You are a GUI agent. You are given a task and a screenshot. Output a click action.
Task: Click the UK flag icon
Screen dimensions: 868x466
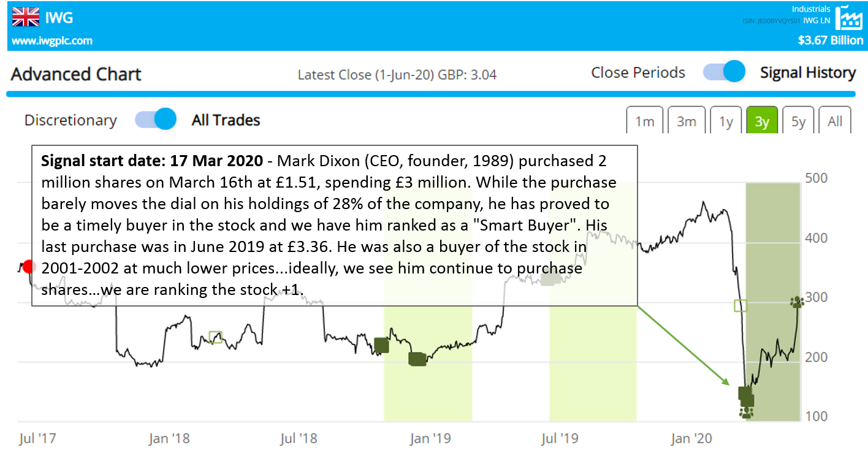point(26,17)
